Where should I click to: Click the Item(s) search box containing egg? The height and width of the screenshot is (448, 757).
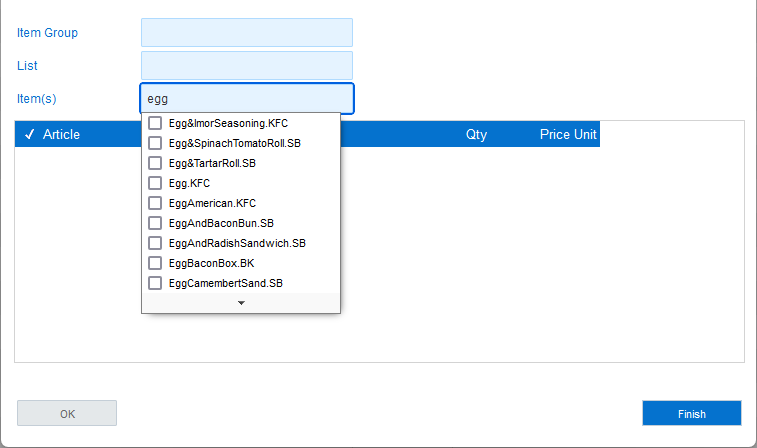pyautogui.click(x=246, y=99)
